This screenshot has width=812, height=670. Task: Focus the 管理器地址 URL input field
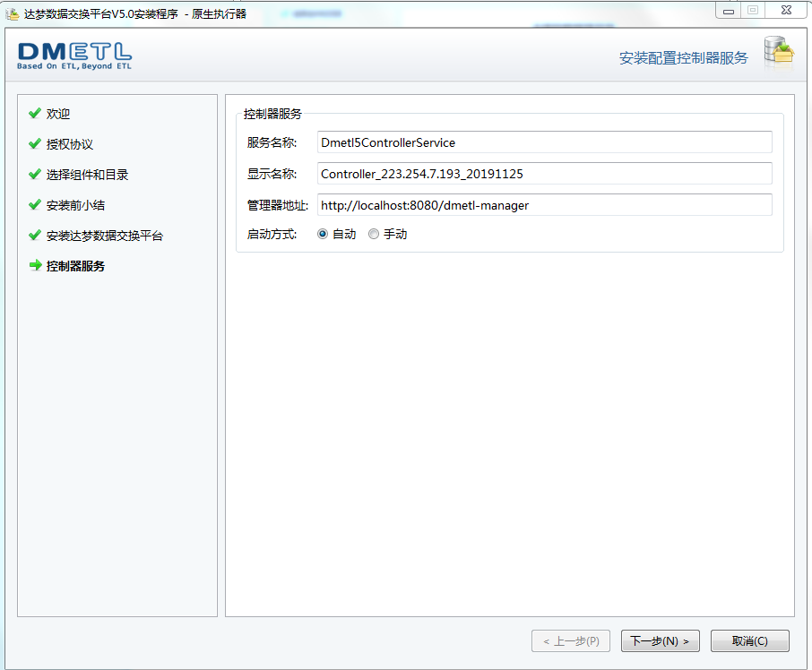coord(545,205)
